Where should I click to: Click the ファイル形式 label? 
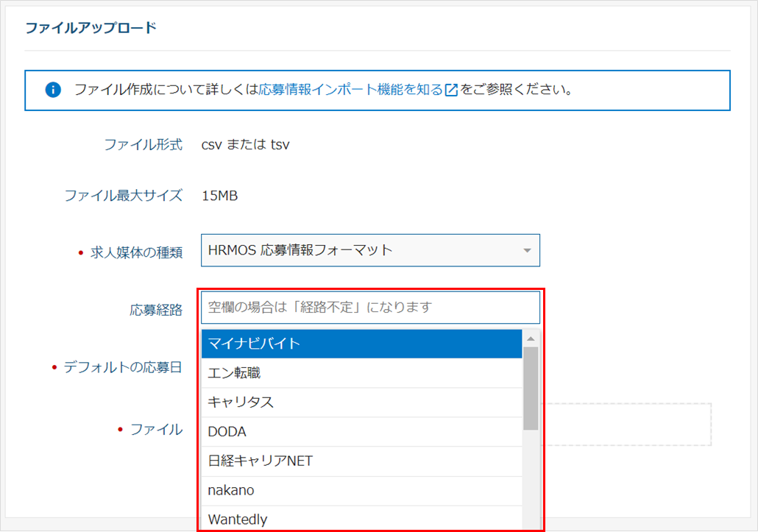pos(144,144)
